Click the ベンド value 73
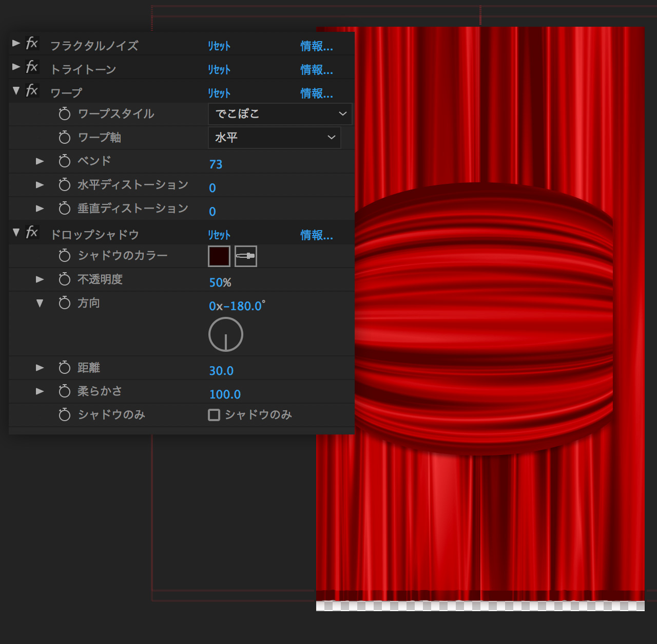The width and height of the screenshot is (657, 644). (x=216, y=164)
